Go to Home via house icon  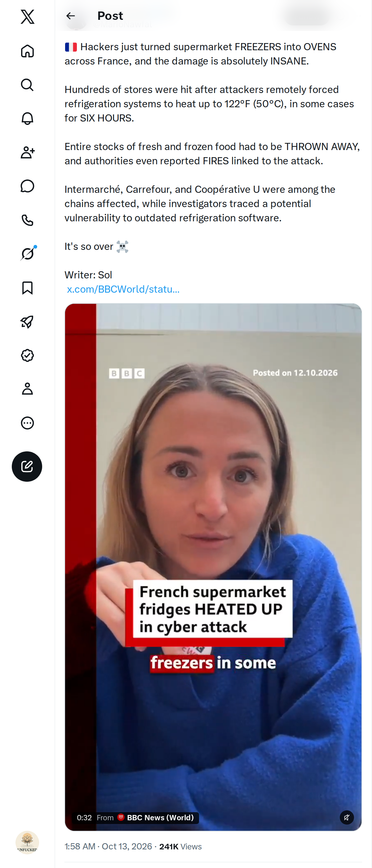[27, 51]
